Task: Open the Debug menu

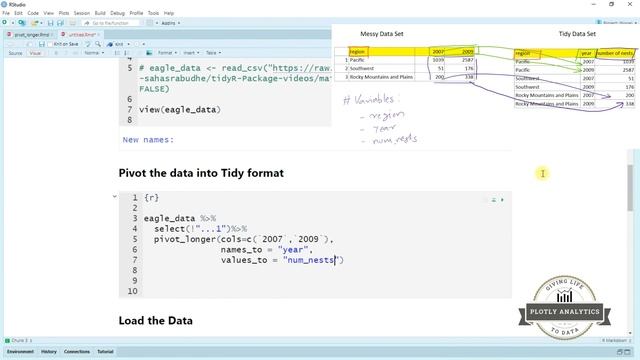Action: coord(118,13)
